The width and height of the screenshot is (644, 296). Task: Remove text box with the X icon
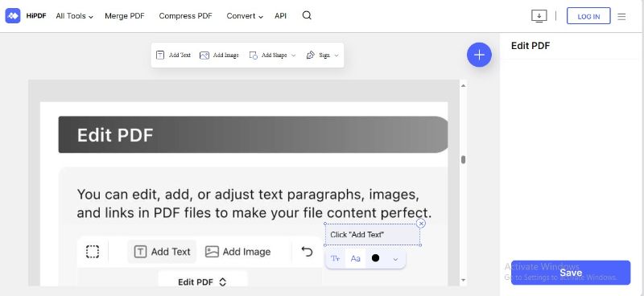pos(420,224)
